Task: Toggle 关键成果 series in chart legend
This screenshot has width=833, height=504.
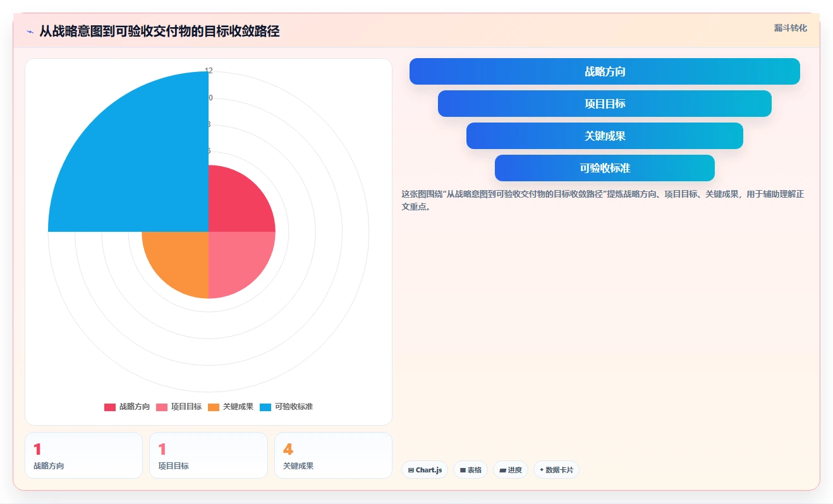Action: click(231, 407)
